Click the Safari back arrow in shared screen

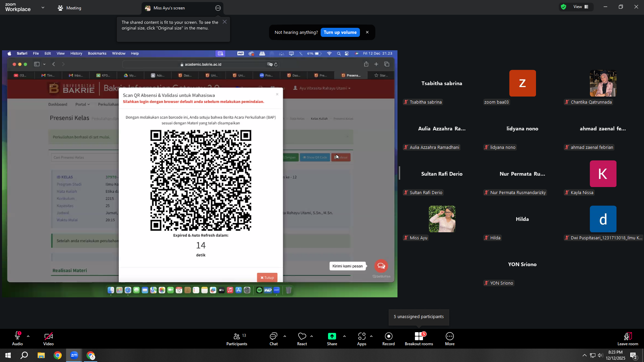tap(54, 64)
